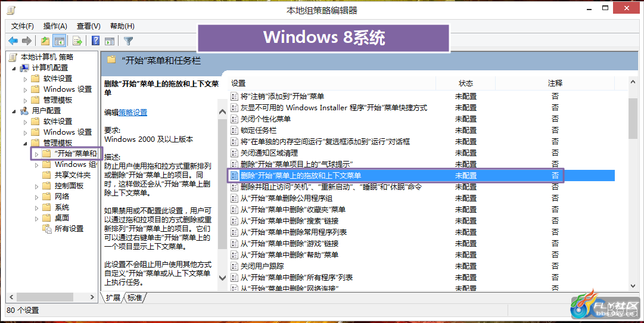
Task: Expand 管理模板 under 计算机配置
Action: (26, 100)
